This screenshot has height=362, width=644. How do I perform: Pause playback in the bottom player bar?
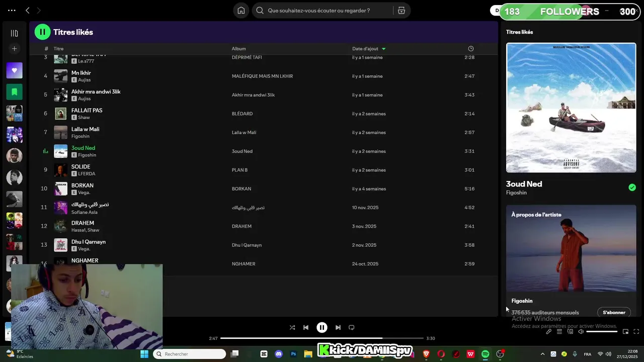pos(322,327)
